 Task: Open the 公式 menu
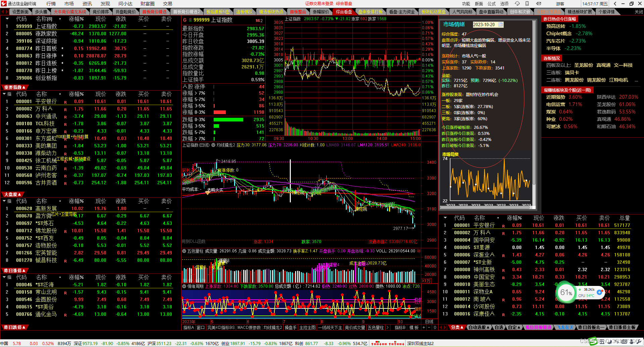[492, 4]
